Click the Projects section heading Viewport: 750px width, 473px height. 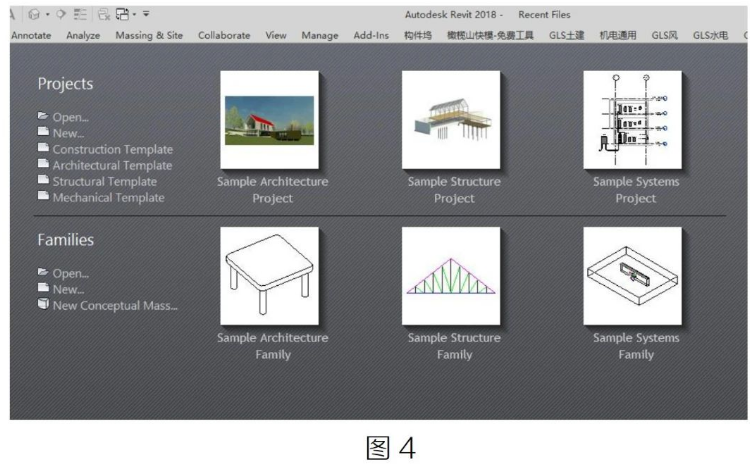[66, 84]
